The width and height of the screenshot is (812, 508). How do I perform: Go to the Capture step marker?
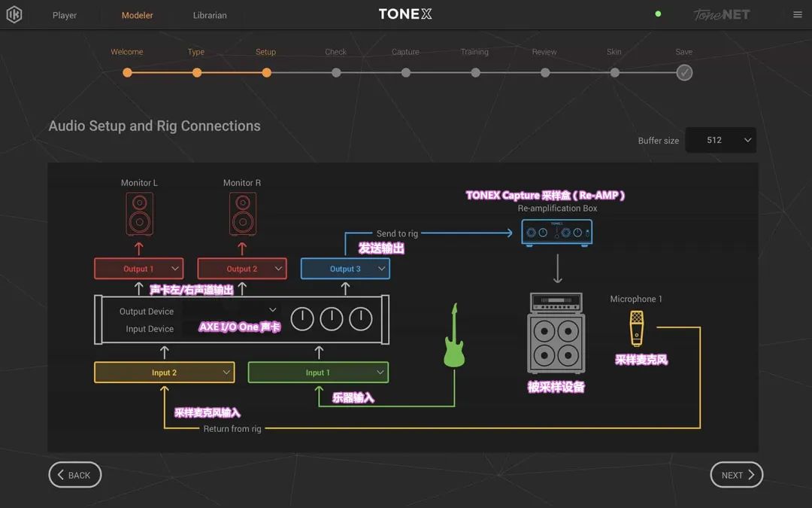click(405, 72)
